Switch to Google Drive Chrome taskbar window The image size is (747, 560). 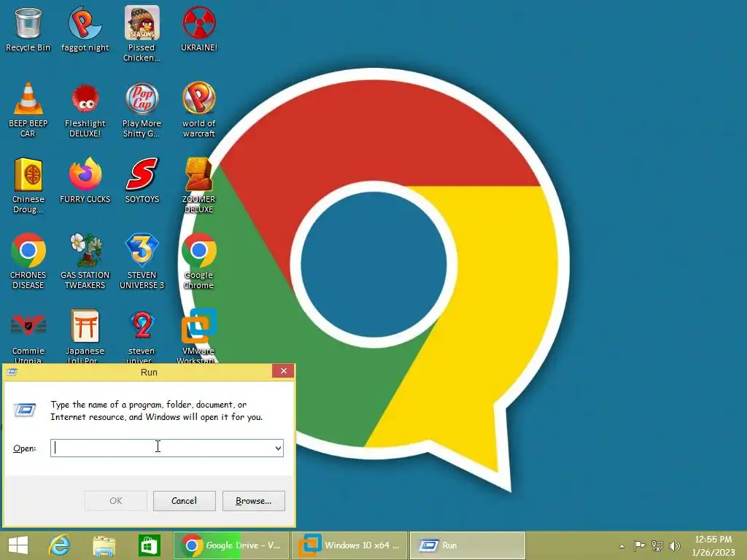click(231, 545)
